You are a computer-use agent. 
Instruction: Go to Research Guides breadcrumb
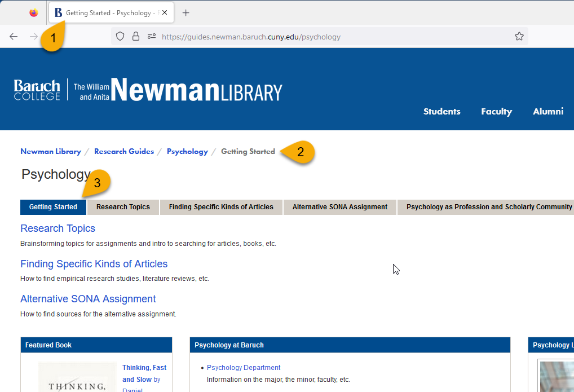pyautogui.click(x=124, y=151)
